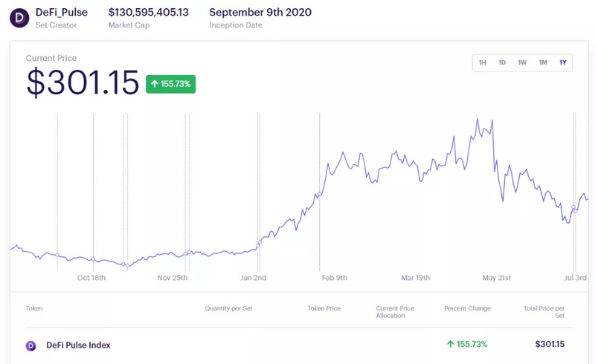
Task: Click the Token column header
Action: pos(34,308)
